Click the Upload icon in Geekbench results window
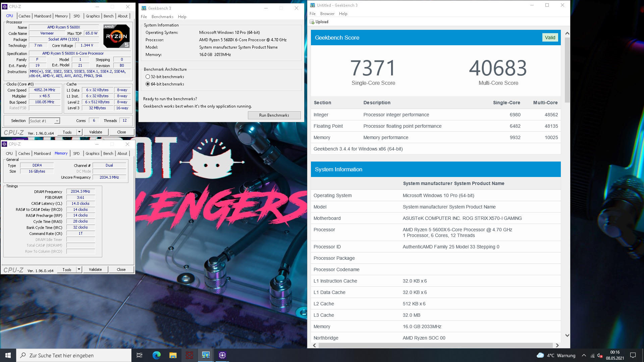Screen dimensions: 644x362 pyautogui.click(x=312, y=22)
